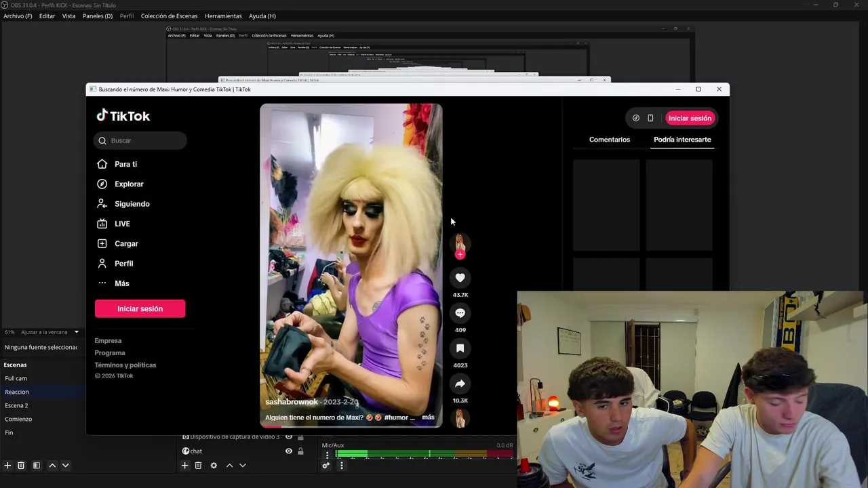Toggle visibility of Dispositivo de captura de video 3

coord(289,437)
